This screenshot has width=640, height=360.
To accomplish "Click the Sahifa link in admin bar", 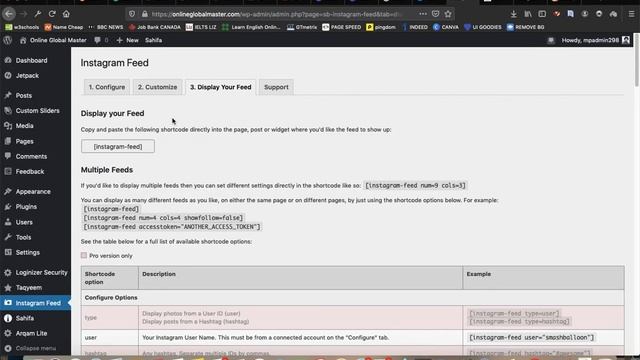I will [153, 40].
